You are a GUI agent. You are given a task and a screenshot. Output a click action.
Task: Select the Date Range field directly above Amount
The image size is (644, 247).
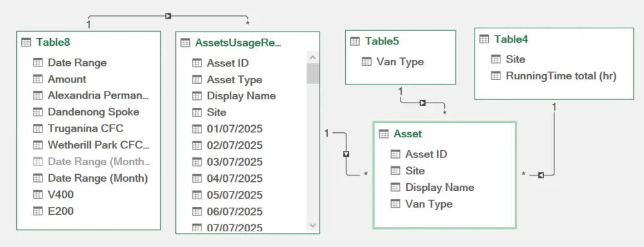point(77,63)
